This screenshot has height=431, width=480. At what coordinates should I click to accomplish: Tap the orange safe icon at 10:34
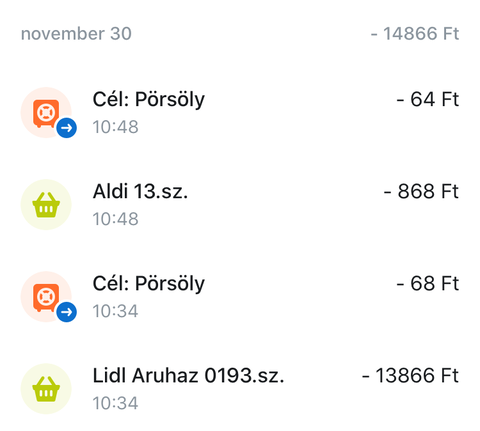[46, 297]
